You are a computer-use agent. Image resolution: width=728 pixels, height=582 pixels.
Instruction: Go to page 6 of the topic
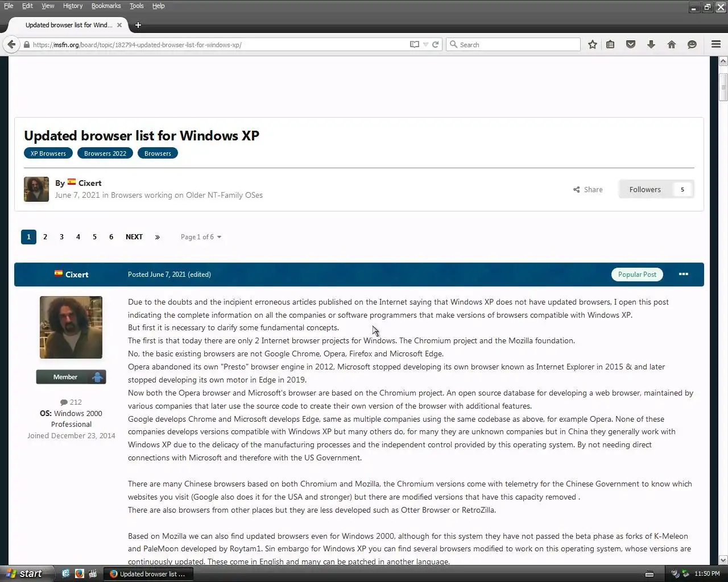pyautogui.click(x=111, y=237)
